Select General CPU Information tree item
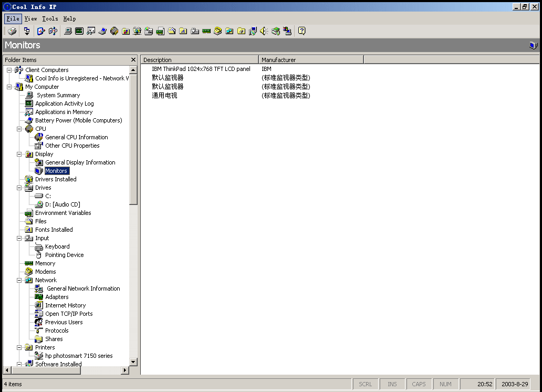The width and height of the screenshot is (542, 392). (x=76, y=137)
